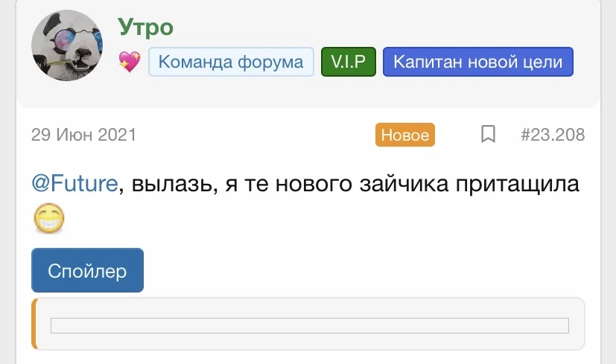Open the panda avatar of user Утро
Viewport: 616px width, 364px height.
[67, 46]
